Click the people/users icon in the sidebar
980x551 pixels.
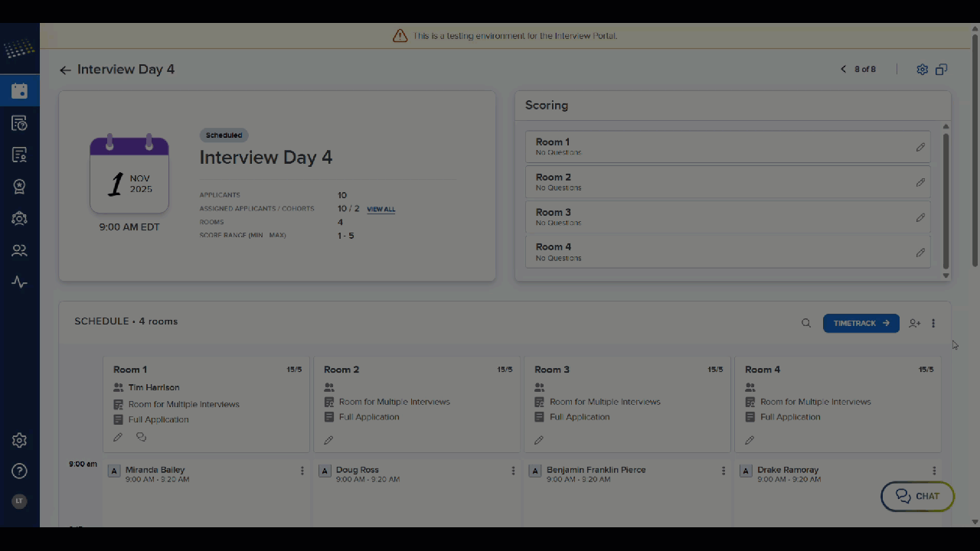pyautogui.click(x=19, y=250)
